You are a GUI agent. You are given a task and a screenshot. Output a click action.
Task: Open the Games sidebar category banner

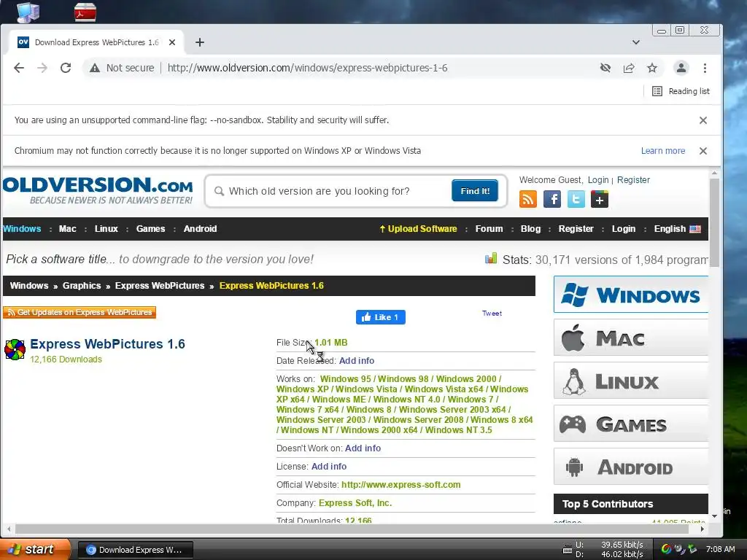(631, 424)
